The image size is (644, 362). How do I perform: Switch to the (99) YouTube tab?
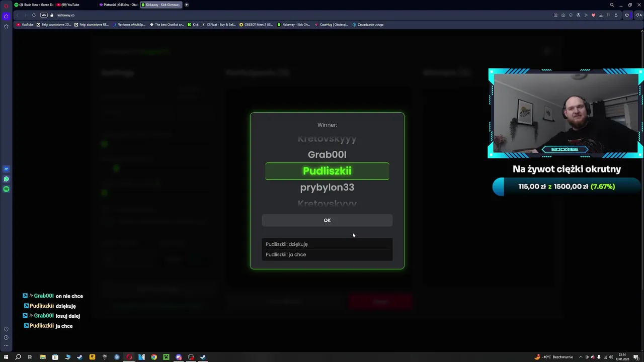tap(75, 5)
